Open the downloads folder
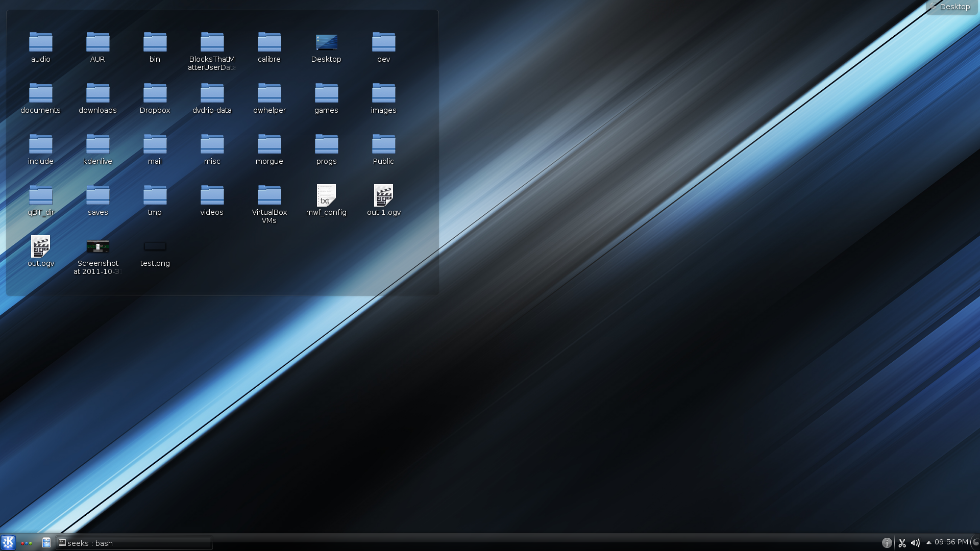This screenshot has width=980, height=551. 97,94
